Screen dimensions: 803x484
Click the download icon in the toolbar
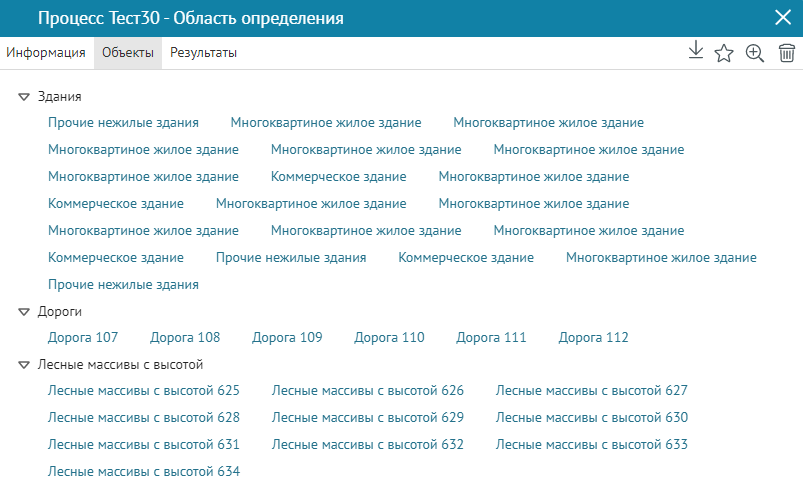(696, 52)
